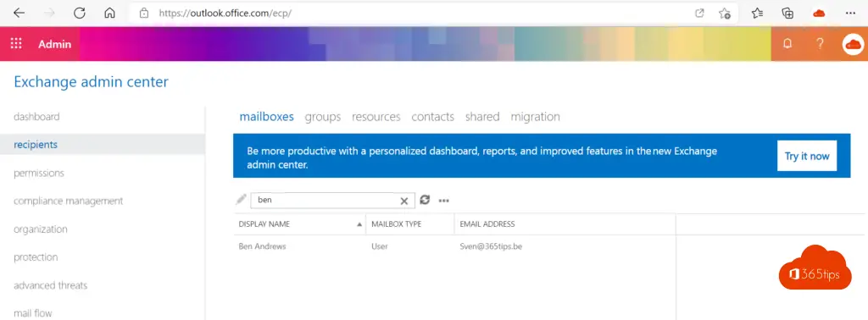Open compliance management section
This screenshot has width=868, height=320.
(68, 201)
